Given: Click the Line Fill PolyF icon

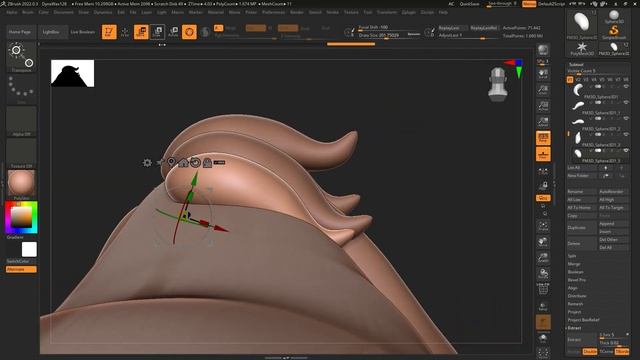Looking at the screenshot, I should point(543,289).
